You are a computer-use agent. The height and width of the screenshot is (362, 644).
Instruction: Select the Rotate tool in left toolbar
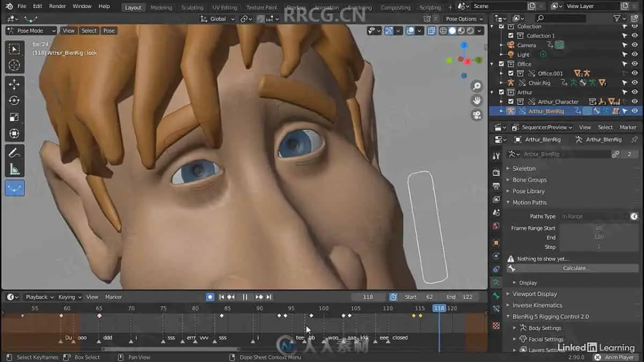click(x=14, y=101)
